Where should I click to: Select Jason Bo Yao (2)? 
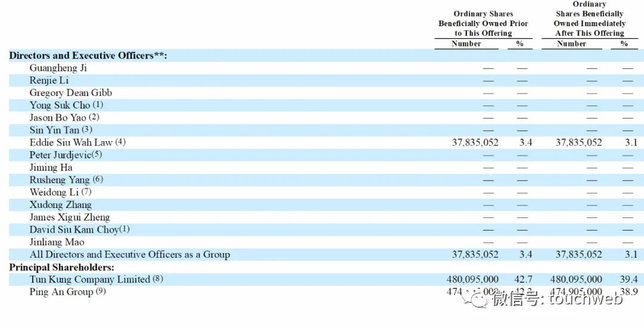point(64,118)
